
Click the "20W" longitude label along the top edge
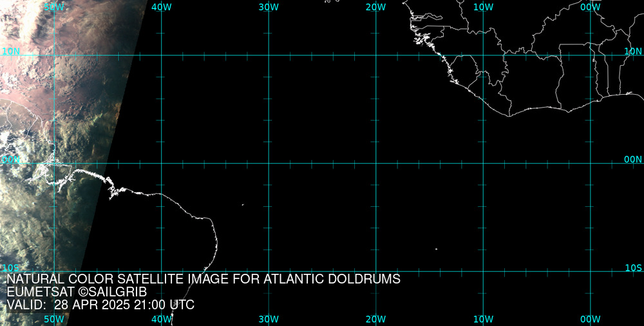376,7
